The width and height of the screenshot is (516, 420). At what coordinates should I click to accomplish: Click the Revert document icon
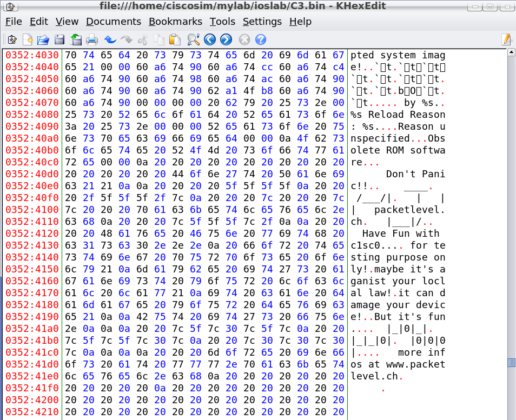(x=76, y=39)
